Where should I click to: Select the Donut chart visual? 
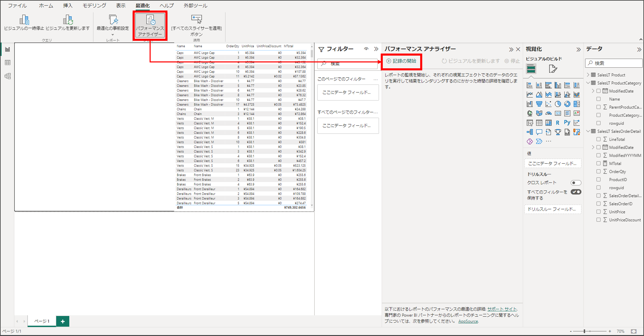click(x=567, y=104)
